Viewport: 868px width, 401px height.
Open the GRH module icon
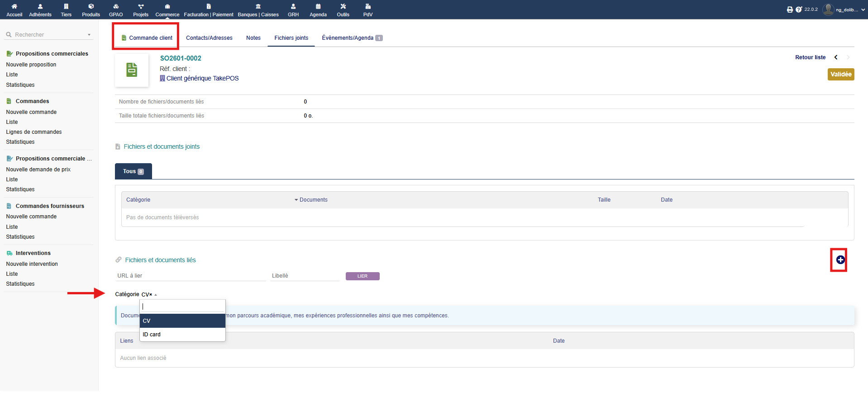(x=293, y=6)
